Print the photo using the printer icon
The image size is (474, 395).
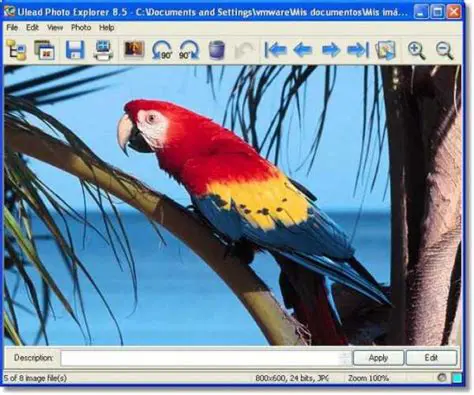point(103,50)
